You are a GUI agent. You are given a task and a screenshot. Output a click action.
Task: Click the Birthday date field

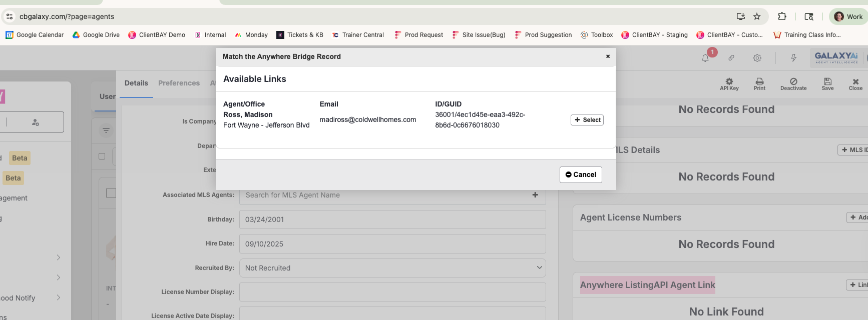[x=392, y=219]
